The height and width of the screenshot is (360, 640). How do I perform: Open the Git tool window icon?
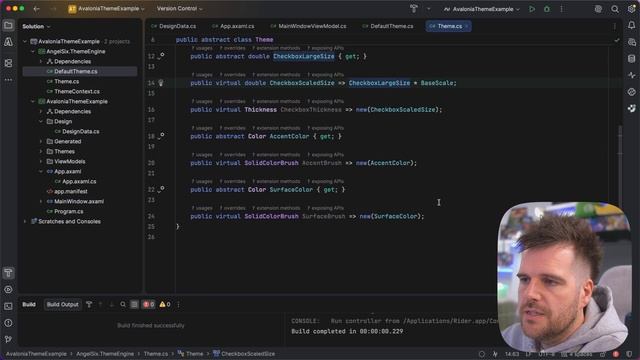point(8,339)
